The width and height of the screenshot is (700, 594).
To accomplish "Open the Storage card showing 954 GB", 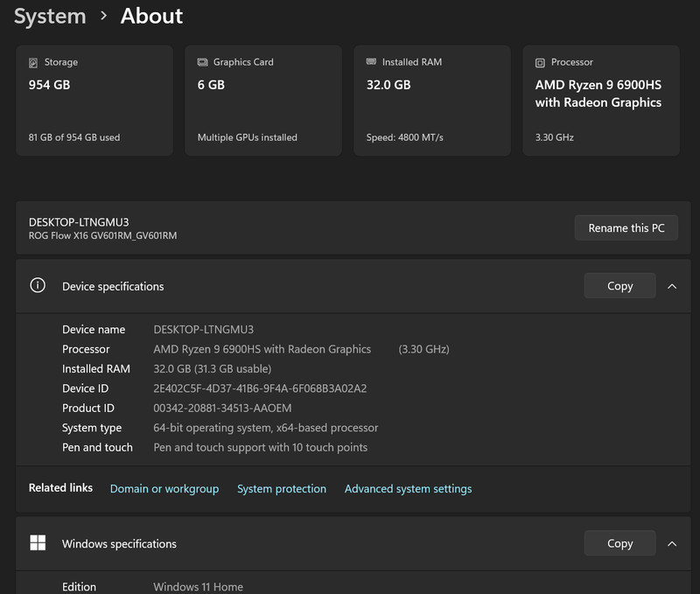I will coord(94,101).
